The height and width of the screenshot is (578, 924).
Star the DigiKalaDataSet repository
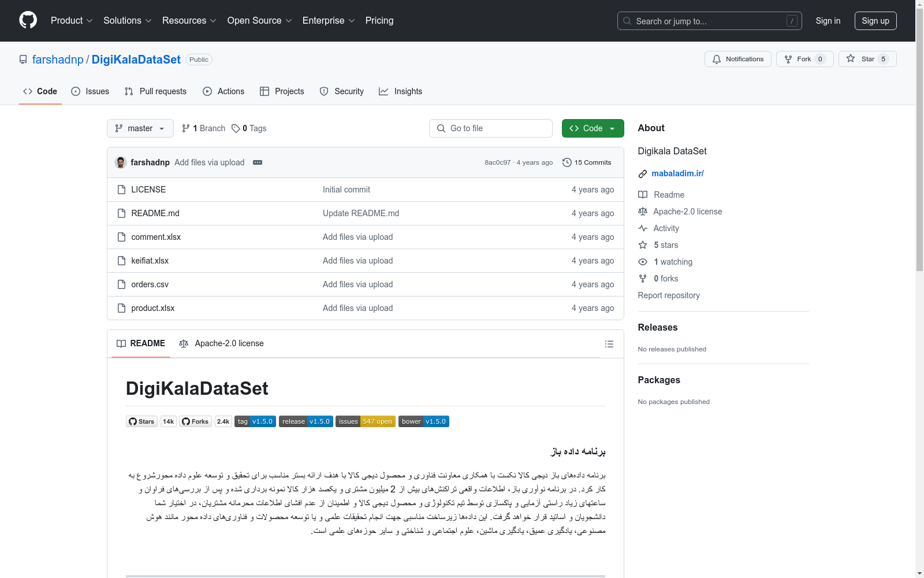pos(867,59)
